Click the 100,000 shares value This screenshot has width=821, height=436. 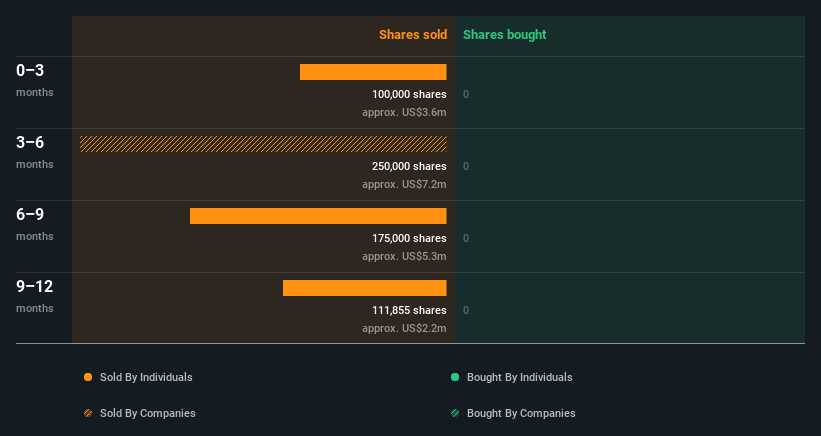pyautogui.click(x=409, y=94)
